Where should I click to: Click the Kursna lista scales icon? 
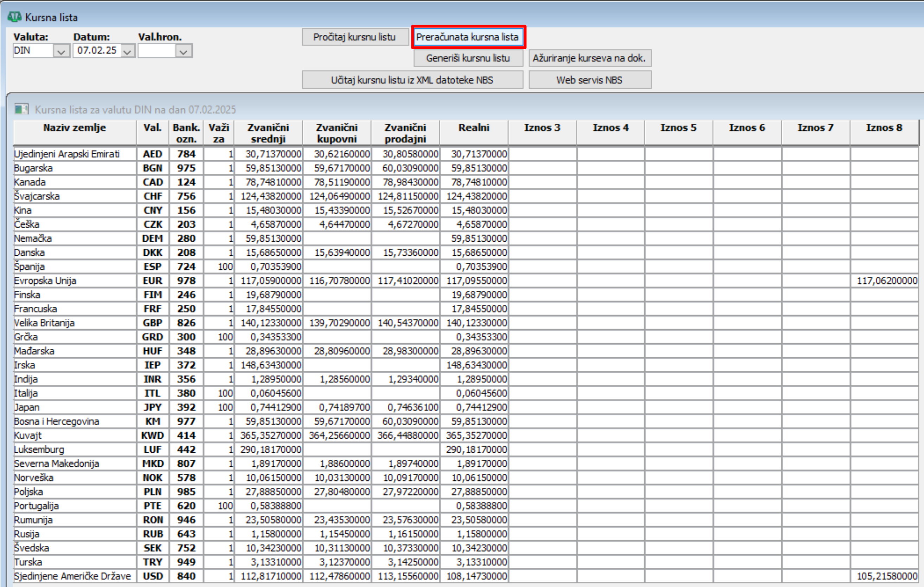coord(14,17)
